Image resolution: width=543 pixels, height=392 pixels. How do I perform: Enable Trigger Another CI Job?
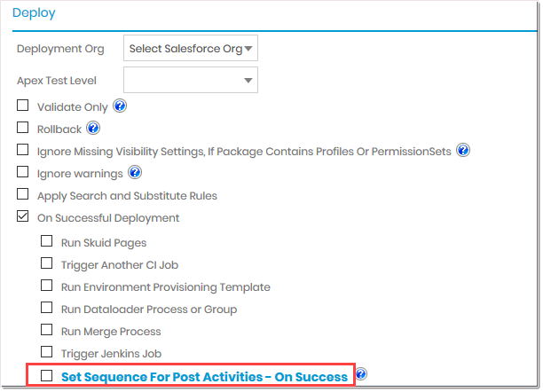[x=47, y=263]
